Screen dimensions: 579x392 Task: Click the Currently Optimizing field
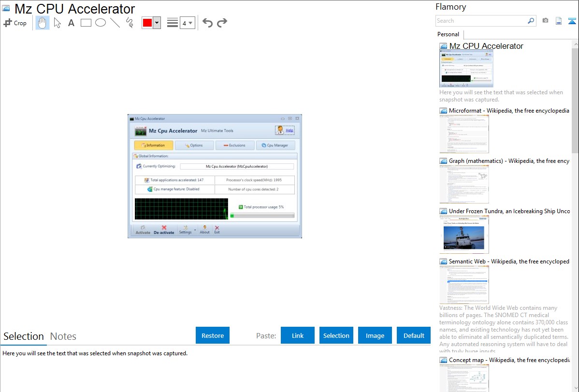[237, 166]
